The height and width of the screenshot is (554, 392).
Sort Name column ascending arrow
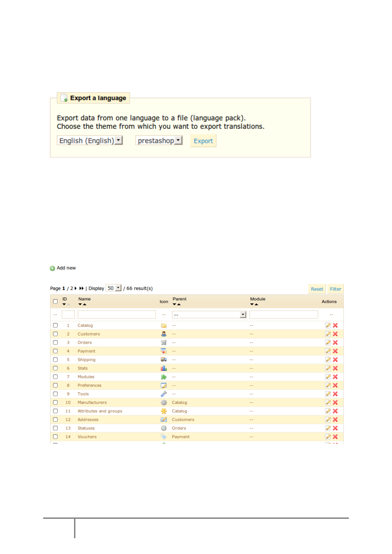coord(85,304)
